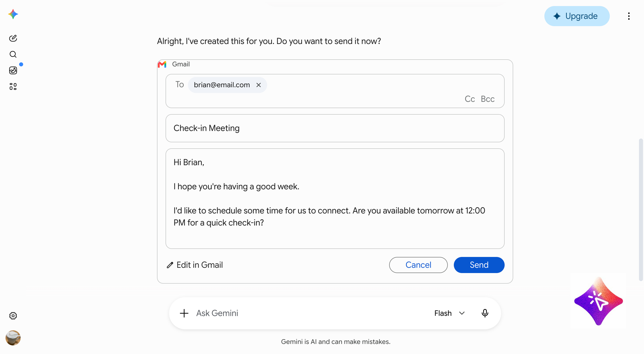Remove brian@email.com recipient chip
This screenshot has height=354, width=644.
point(259,85)
